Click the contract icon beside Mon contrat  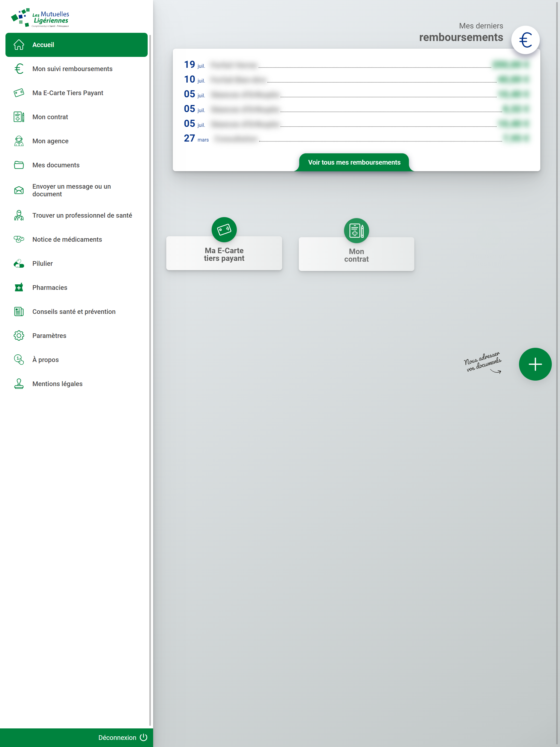pyautogui.click(x=19, y=117)
